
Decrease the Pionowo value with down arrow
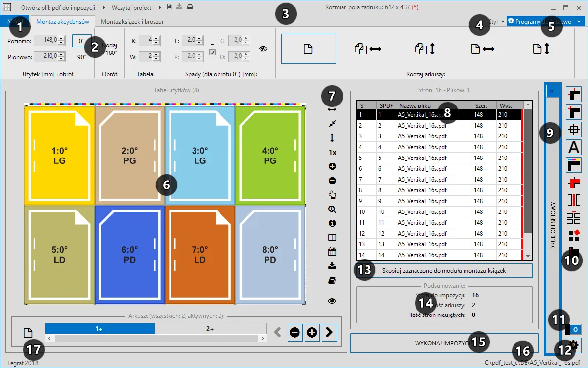[62, 59]
